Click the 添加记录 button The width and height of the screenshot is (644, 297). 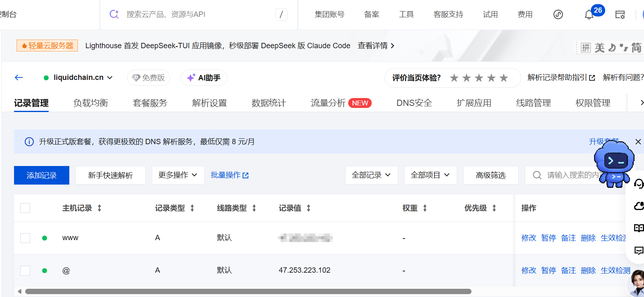tap(42, 175)
